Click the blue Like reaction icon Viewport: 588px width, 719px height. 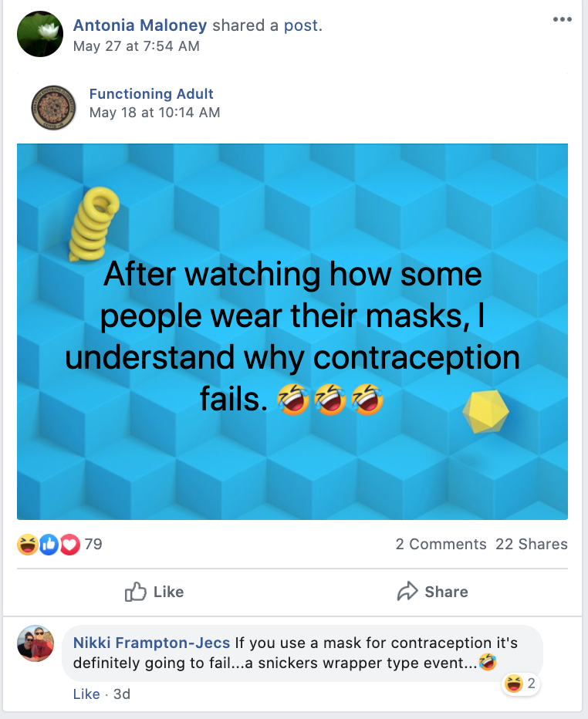tap(49, 545)
